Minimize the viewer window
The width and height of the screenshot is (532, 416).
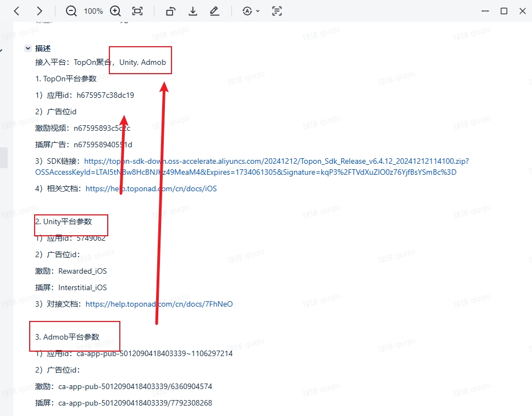[x=485, y=11]
